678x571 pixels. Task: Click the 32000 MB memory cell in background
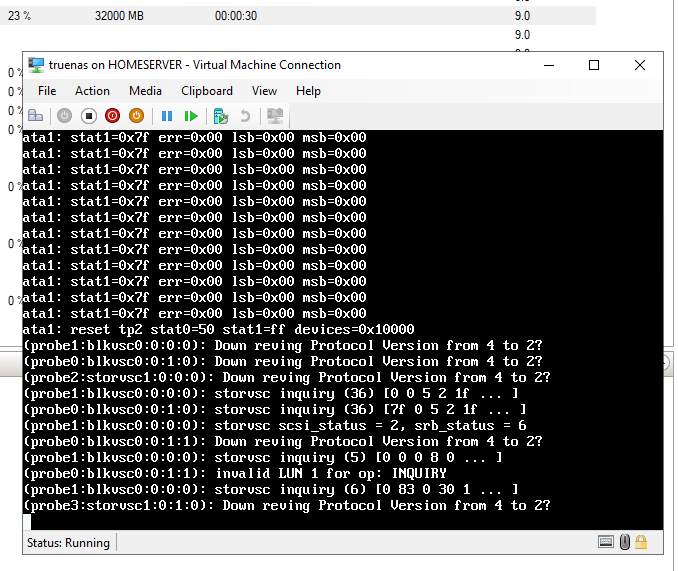click(x=119, y=16)
